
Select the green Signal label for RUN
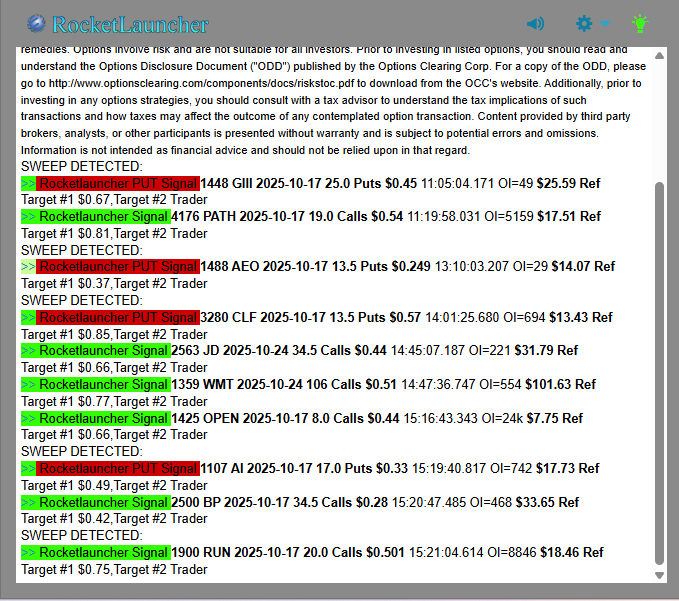coord(104,553)
